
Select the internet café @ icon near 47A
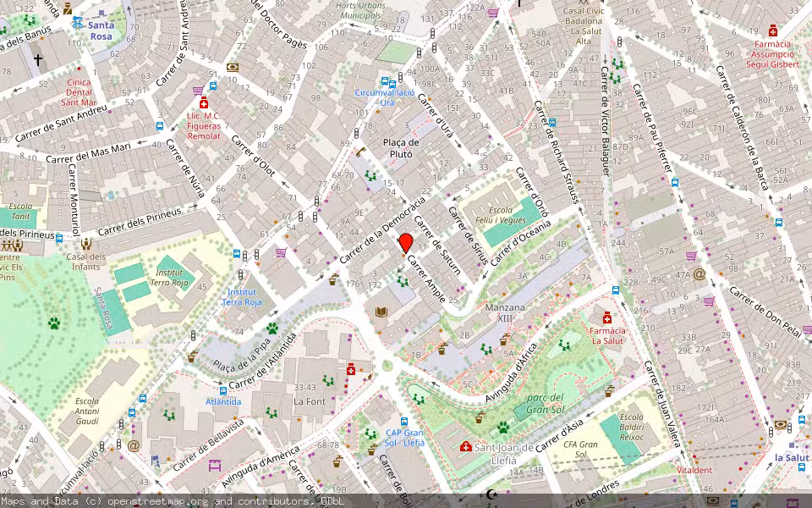[x=700, y=273]
